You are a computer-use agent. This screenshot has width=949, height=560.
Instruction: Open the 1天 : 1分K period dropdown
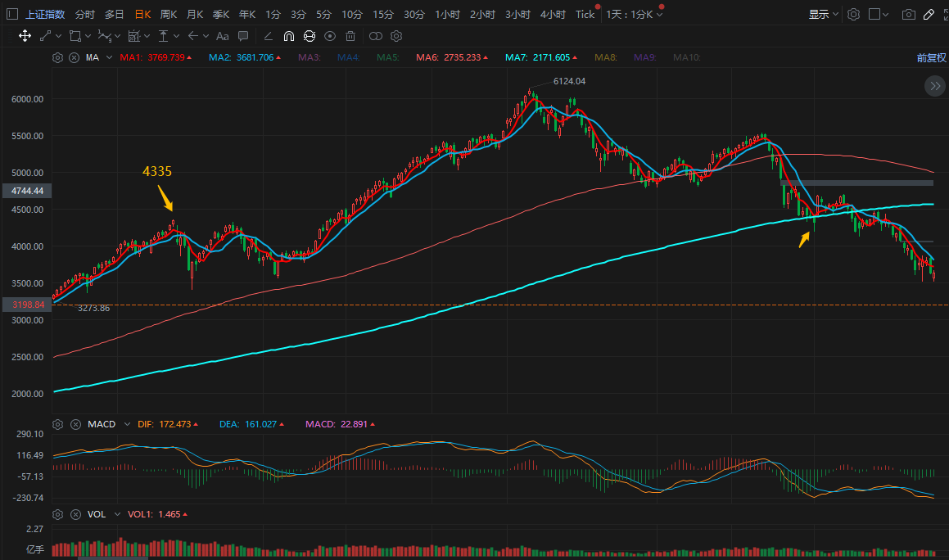[634, 14]
